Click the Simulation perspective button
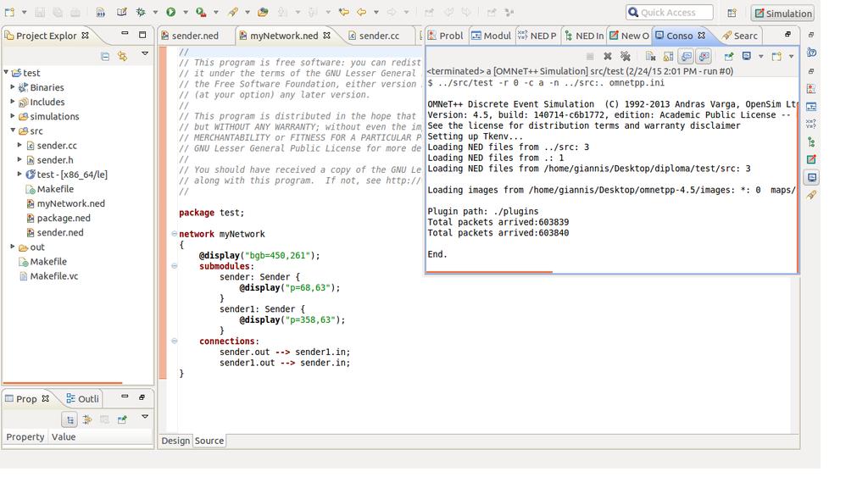The height and width of the screenshot is (483, 868). (x=782, y=14)
